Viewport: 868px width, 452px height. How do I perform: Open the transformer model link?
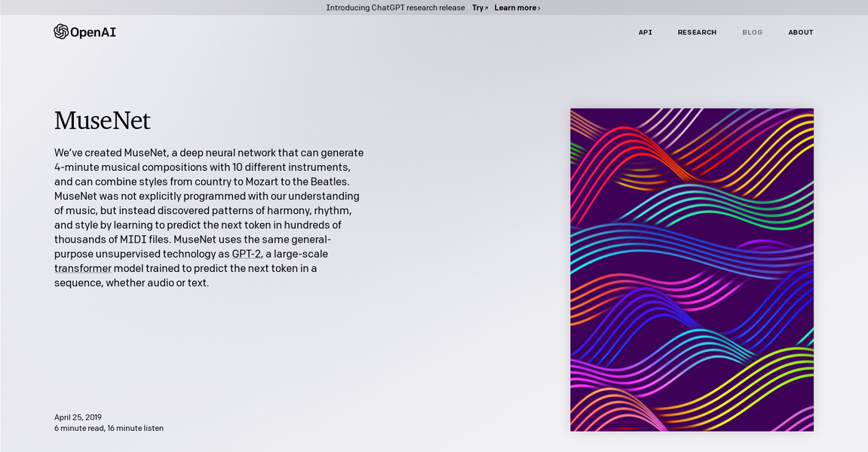(82, 268)
